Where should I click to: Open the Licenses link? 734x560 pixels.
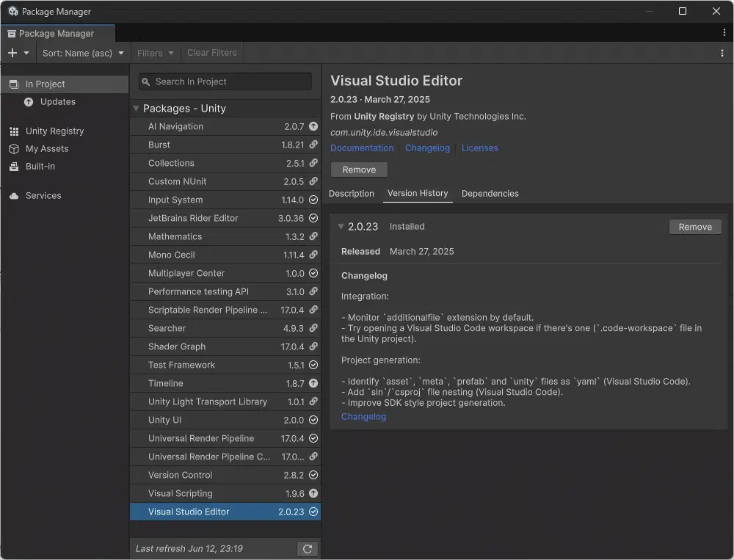coord(479,148)
